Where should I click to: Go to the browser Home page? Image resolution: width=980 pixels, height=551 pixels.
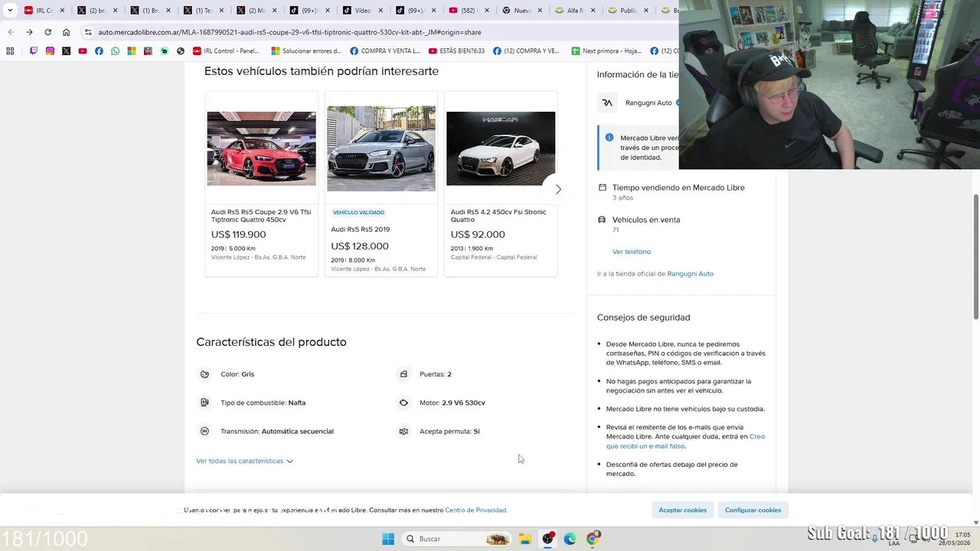pyautogui.click(x=67, y=32)
